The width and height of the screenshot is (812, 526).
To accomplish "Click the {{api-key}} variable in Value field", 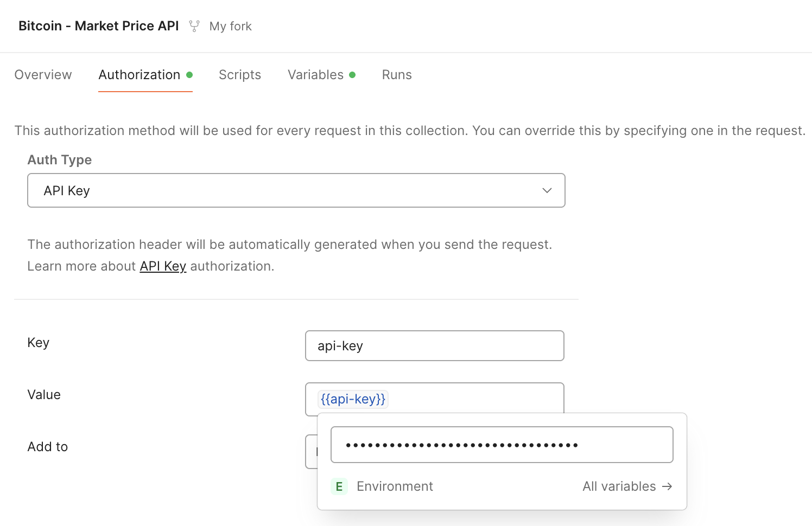I will tap(353, 399).
